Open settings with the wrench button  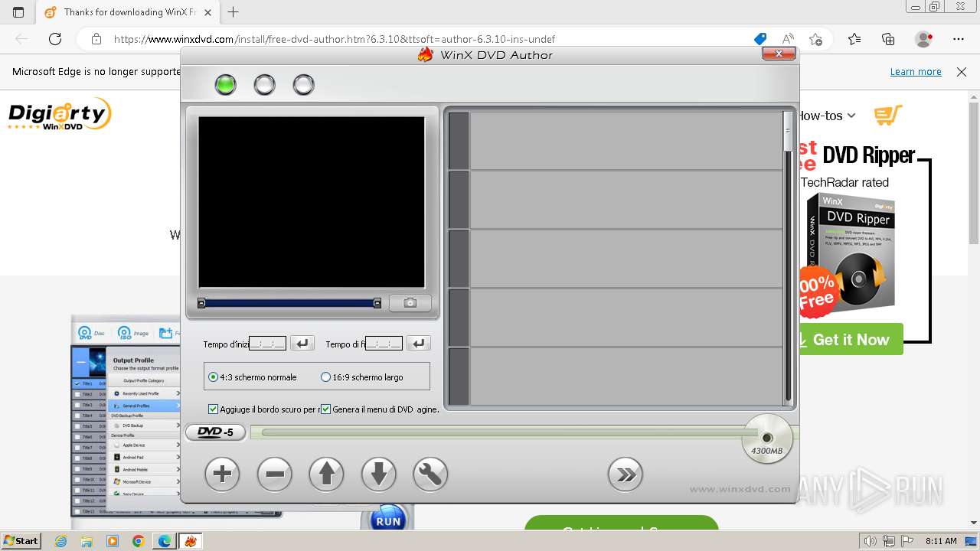point(430,474)
